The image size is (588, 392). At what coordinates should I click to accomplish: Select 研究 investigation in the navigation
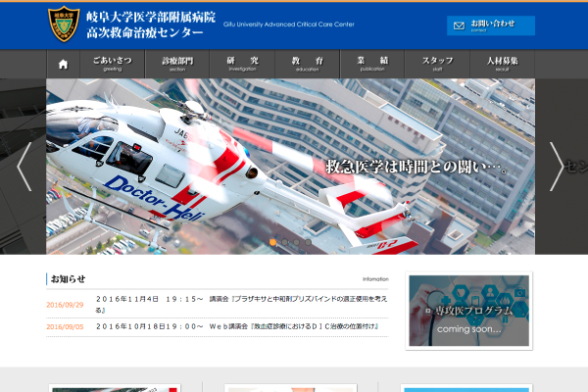(242, 65)
